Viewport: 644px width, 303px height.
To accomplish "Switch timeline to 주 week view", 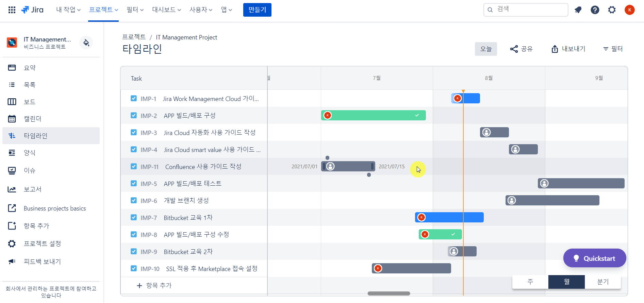I will click(x=530, y=282).
